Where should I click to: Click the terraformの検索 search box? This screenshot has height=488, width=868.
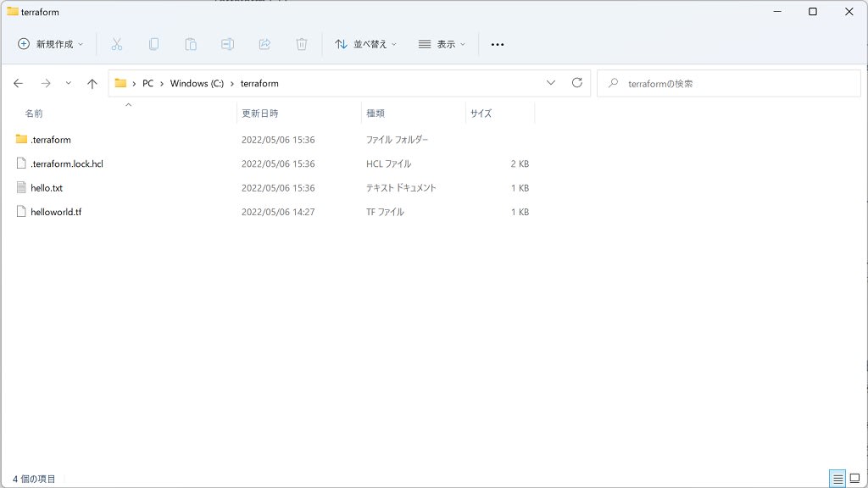pos(728,84)
